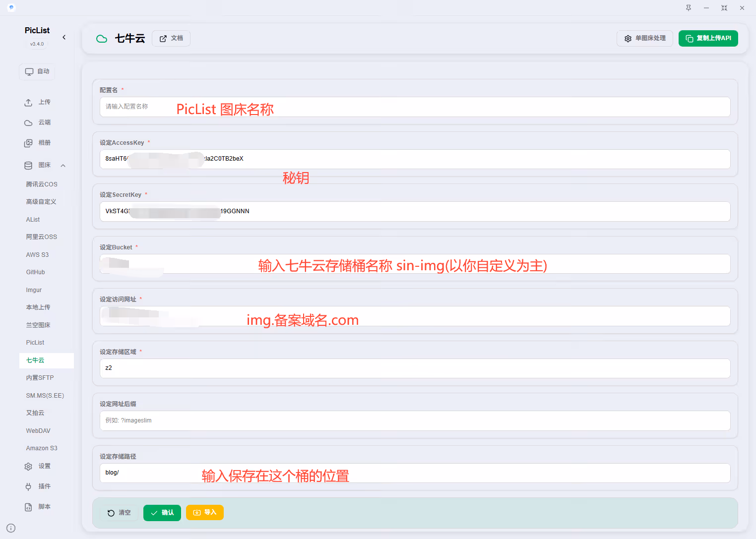756x539 pixels.
Task: Confirm the config with 确认 button
Action: coord(162,513)
